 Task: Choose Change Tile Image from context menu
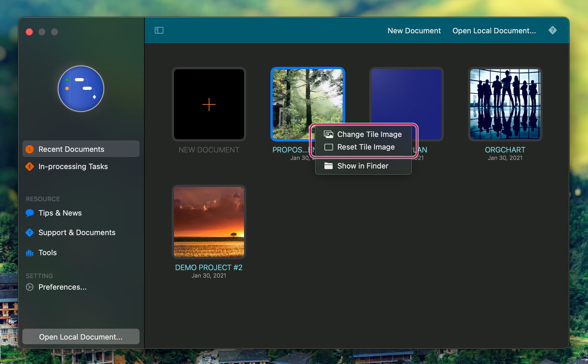point(369,134)
